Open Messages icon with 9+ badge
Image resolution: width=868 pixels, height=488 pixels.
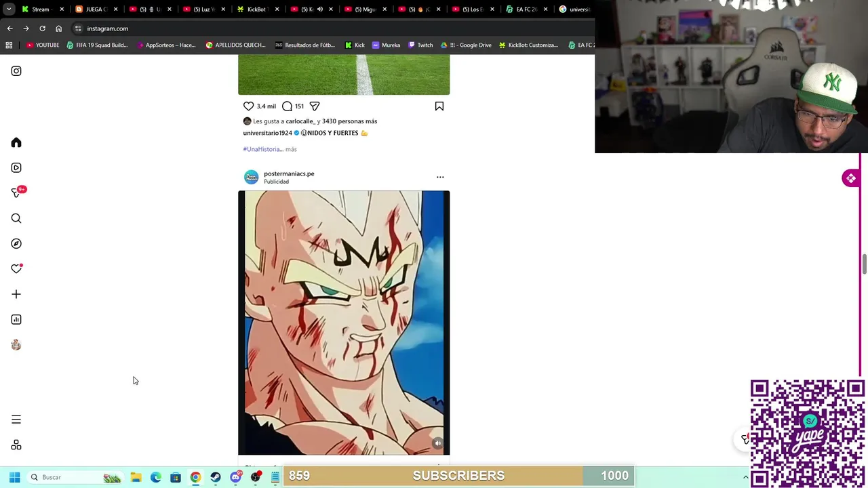pos(16,193)
